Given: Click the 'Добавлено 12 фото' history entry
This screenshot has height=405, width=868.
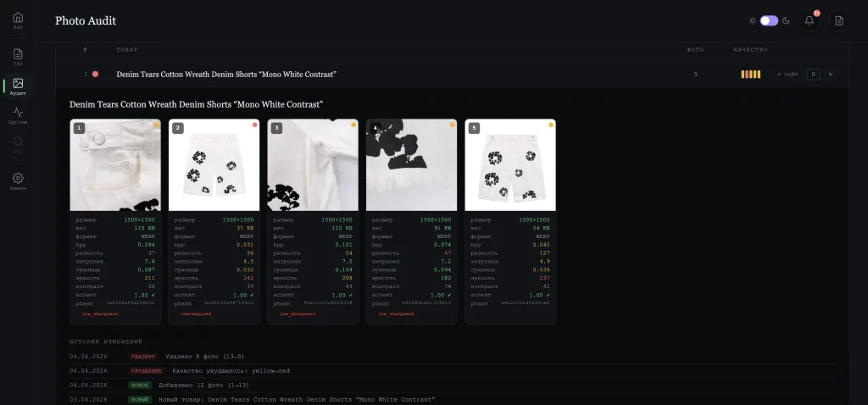Looking at the screenshot, I should [203, 385].
